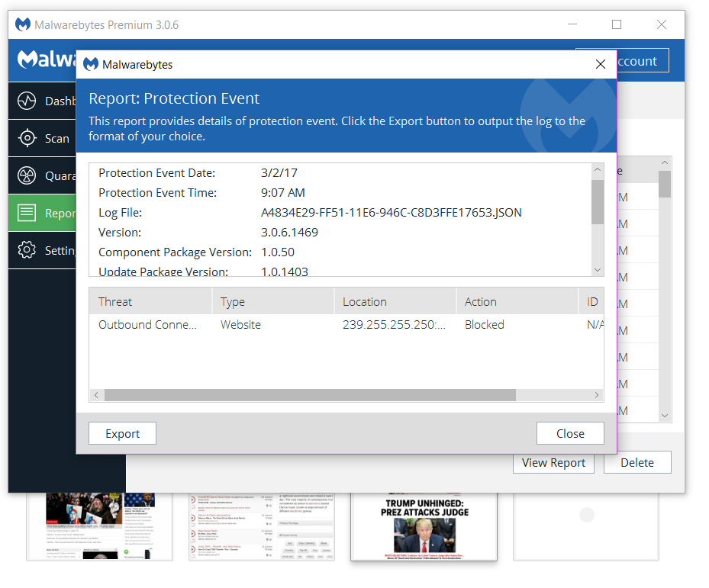The width and height of the screenshot is (709, 588).
Task: Click Malwarebytes logo in dialog title bar
Action: 91,64
